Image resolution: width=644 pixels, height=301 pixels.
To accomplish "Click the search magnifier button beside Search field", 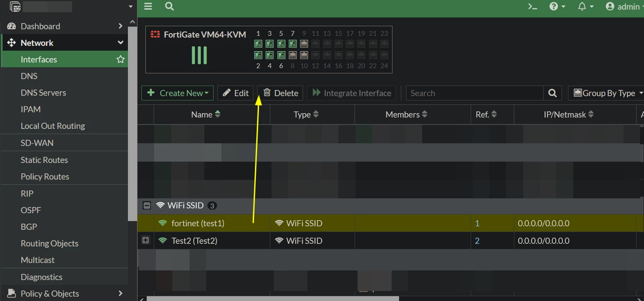I will [x=552, y=93].
